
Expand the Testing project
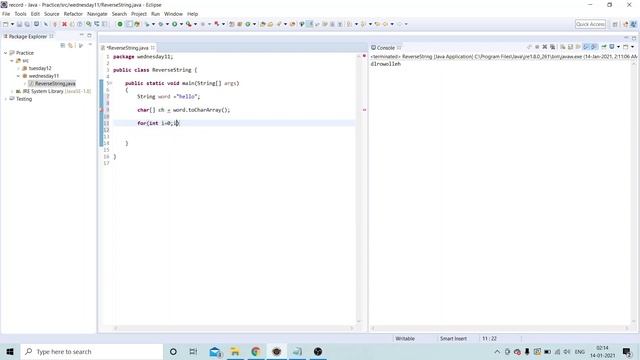click(6, 99)
